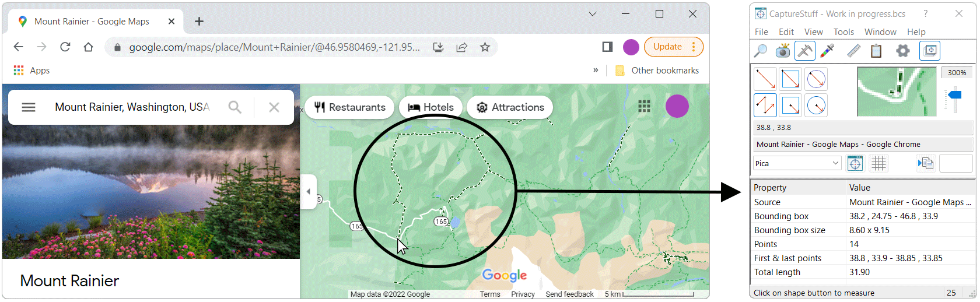Click the install app icon in address bar
This screenshot has width=980, height=302.
coord(438,47)
